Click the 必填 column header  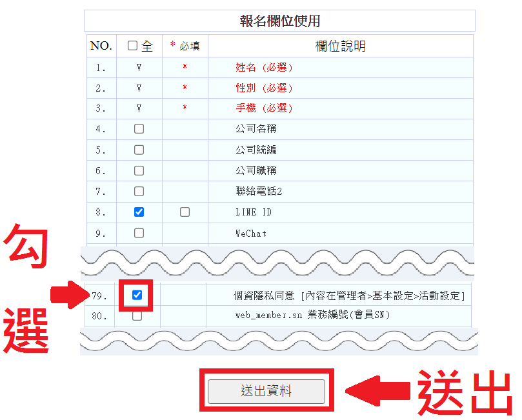185,46
